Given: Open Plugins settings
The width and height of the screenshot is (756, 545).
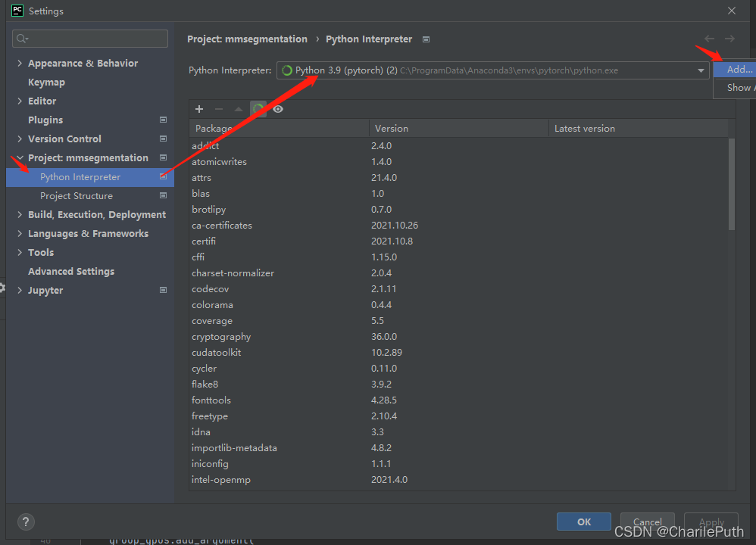Looking at the screenshot, I should tap(45, 120).
